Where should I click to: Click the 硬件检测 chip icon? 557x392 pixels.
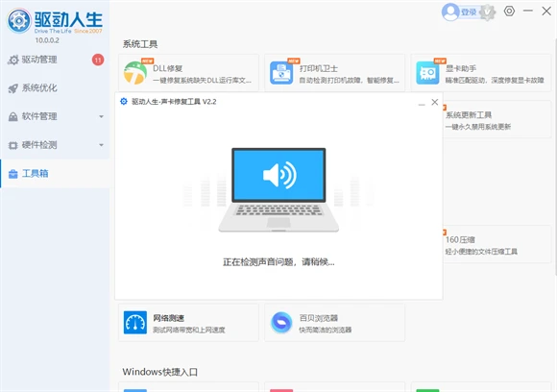pyautogui.click(x=13, y=145)
